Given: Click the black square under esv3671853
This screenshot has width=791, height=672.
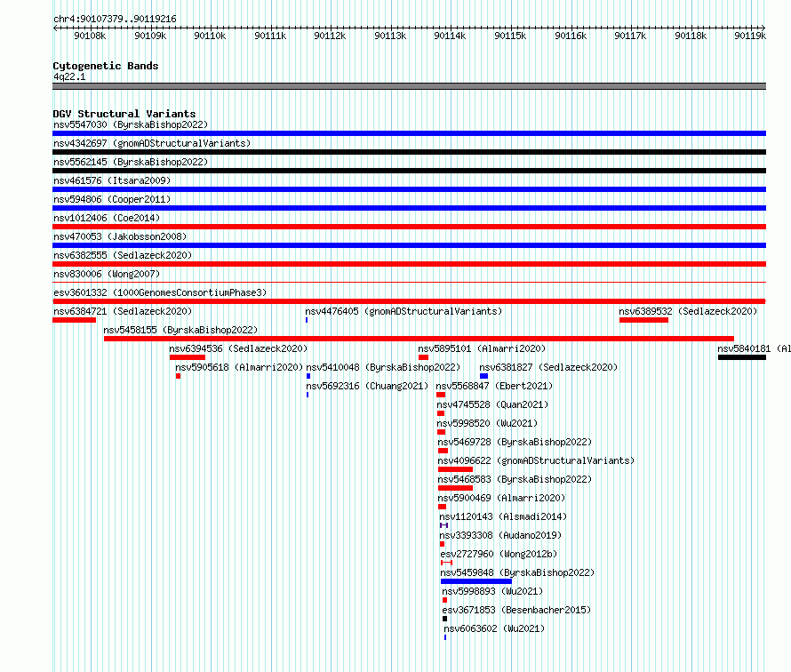Looking at the screenshot, I should click(445, 619).
